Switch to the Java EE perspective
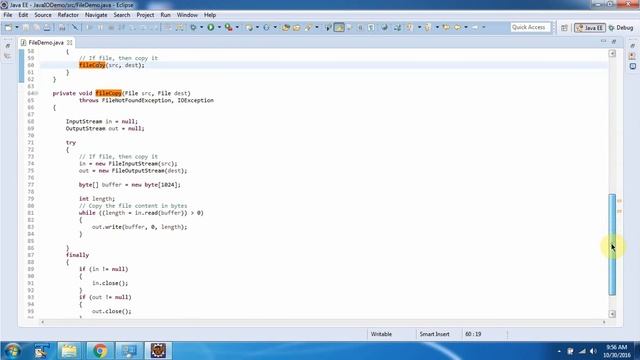 pyautogui.click(x=590, y=28)
